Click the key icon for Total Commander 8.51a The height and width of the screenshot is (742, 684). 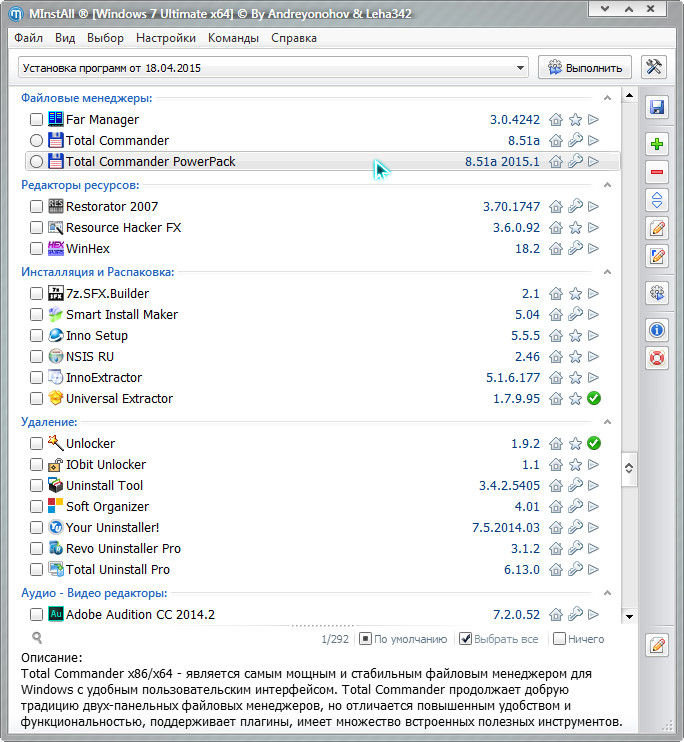(575, 141)
